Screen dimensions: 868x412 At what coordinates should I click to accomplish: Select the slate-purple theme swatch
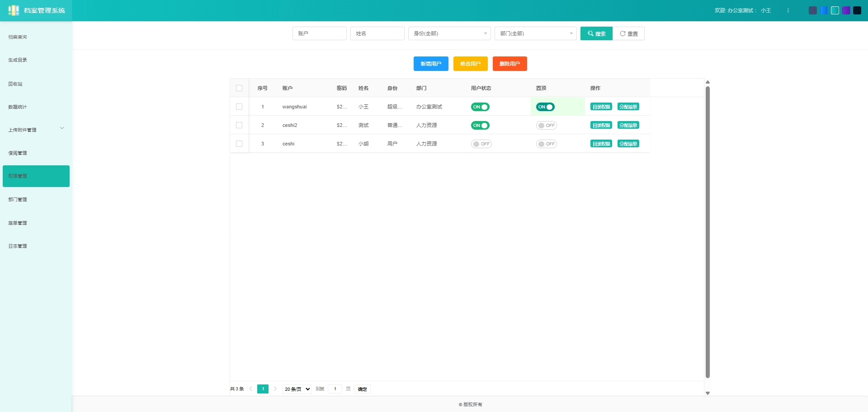click(813, 10)
